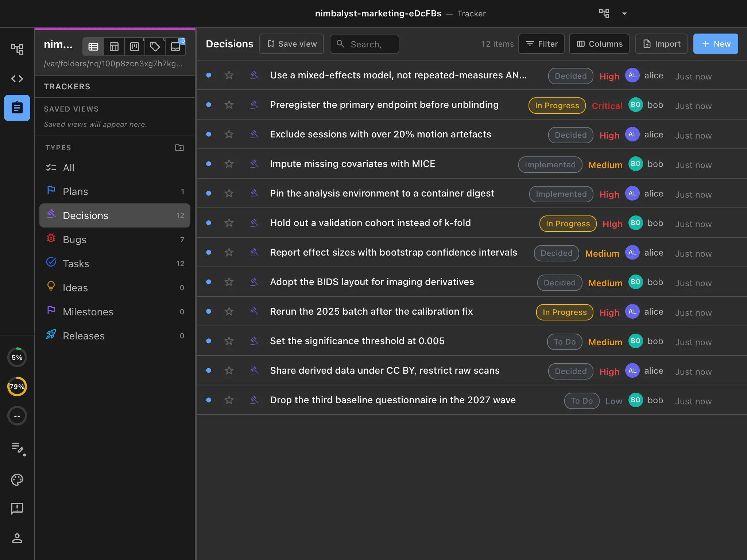
Task: Select All types in sidebar
Action: pos(115,168)
